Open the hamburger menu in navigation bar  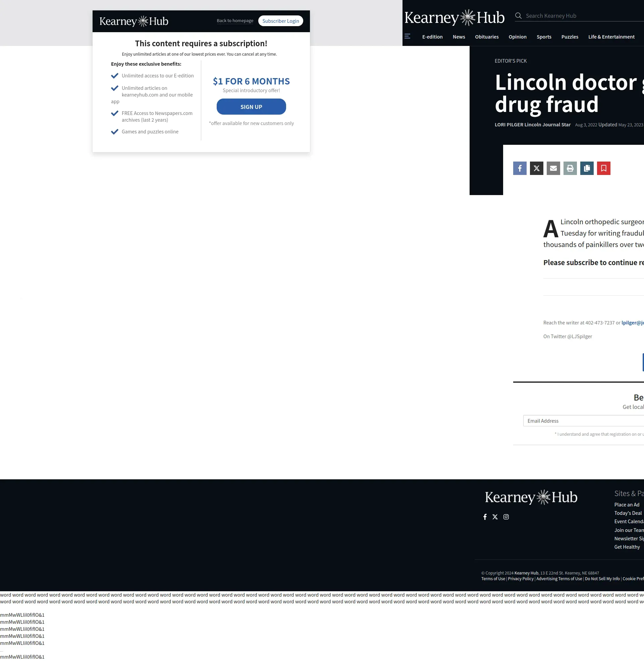click(407, 36)
